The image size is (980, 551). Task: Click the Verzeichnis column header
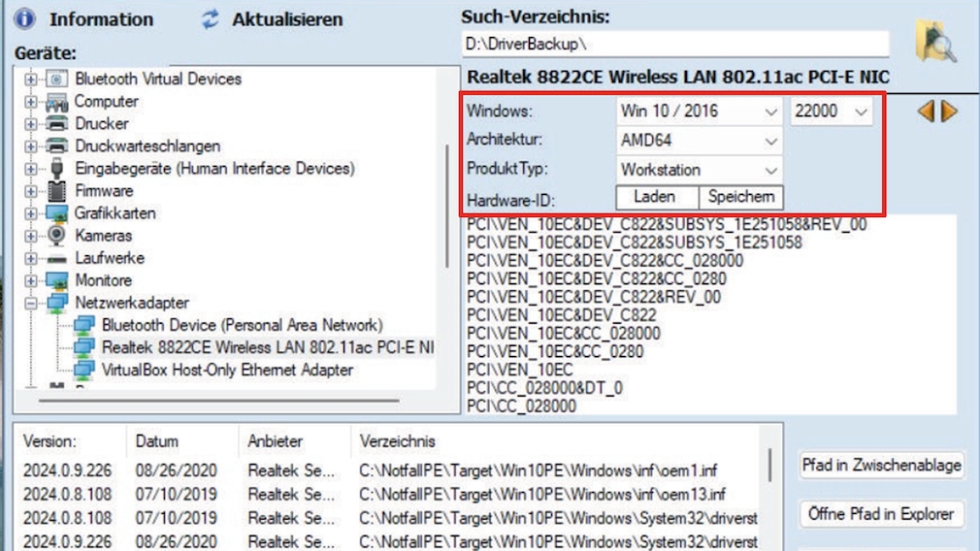click(397, 441)
